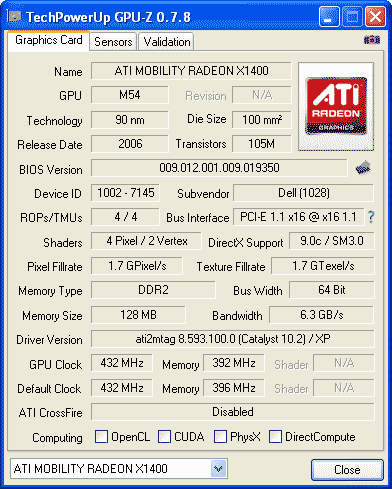
Task: Click the Die Size value 100 mm²
Action: (x=262, y=120)
